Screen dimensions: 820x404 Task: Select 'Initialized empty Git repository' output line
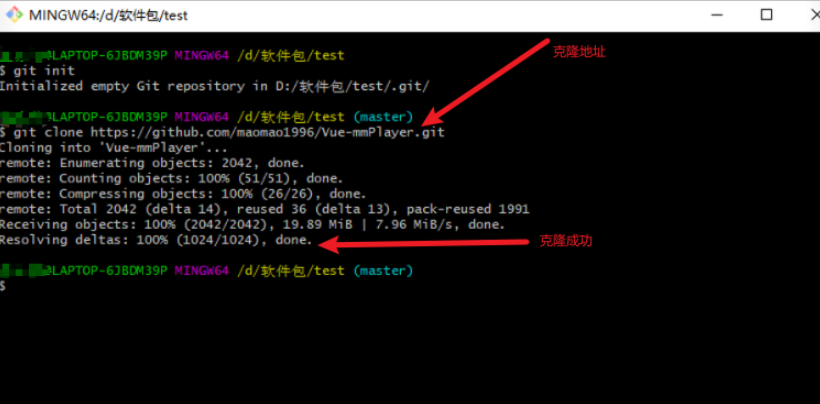(x=215, y=86)
